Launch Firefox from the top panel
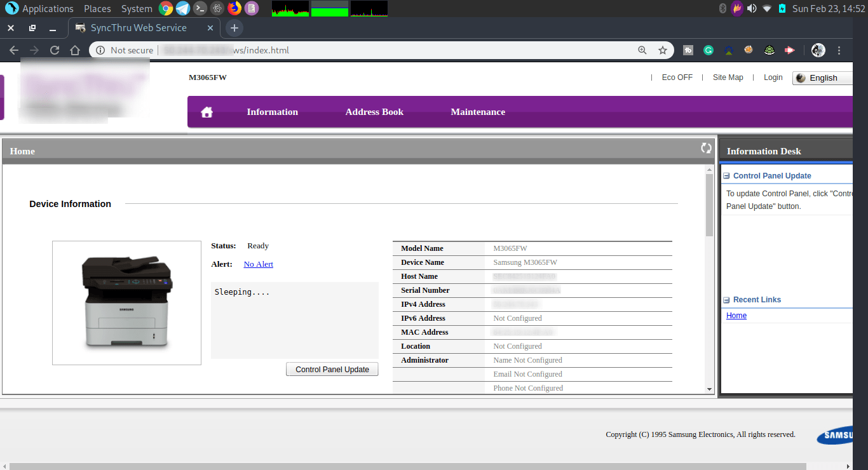 (234, 8)
